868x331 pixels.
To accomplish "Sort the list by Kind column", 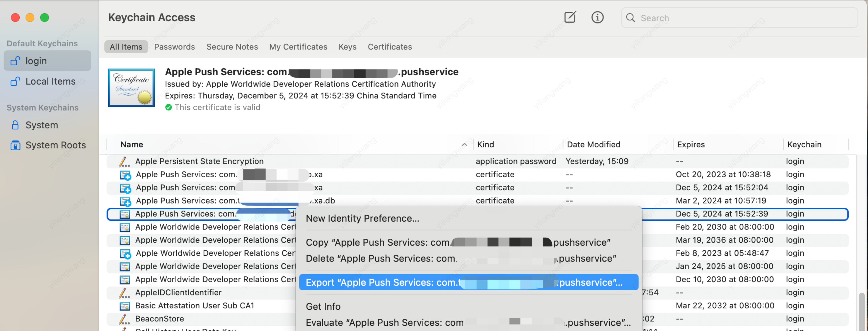I will click(486, 145).
